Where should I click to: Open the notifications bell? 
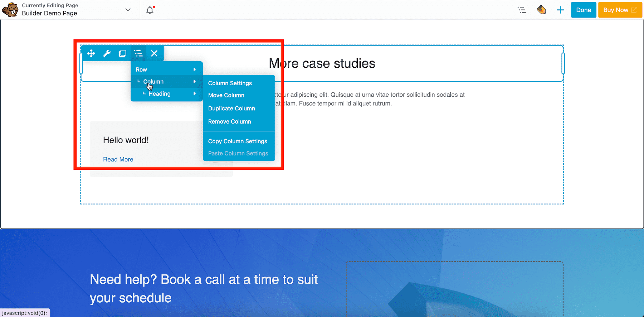[150, 10]
